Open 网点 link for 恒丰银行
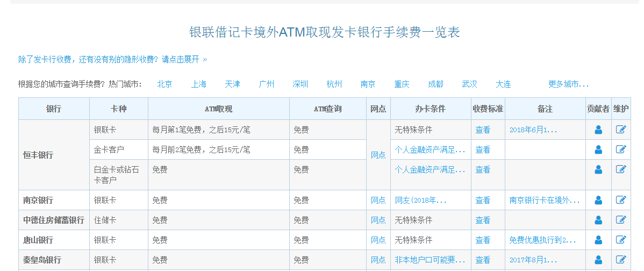 coord(378,155)
